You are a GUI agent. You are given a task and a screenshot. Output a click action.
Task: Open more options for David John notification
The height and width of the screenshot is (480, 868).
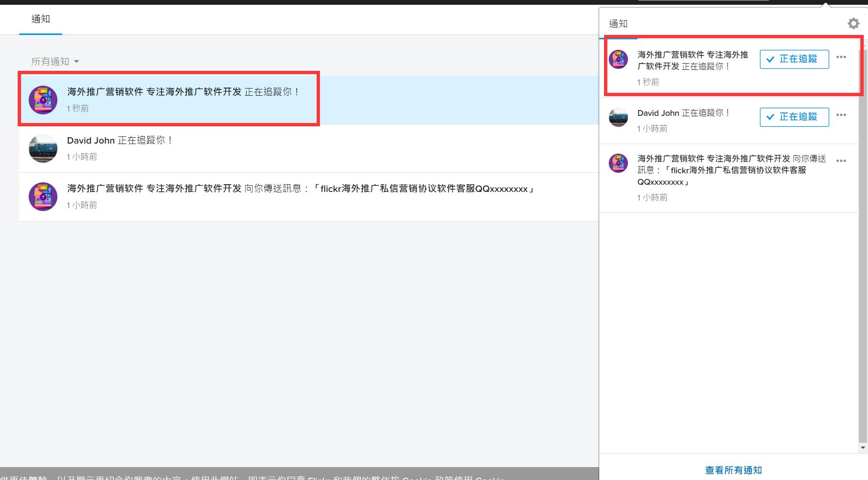[841, 115]
